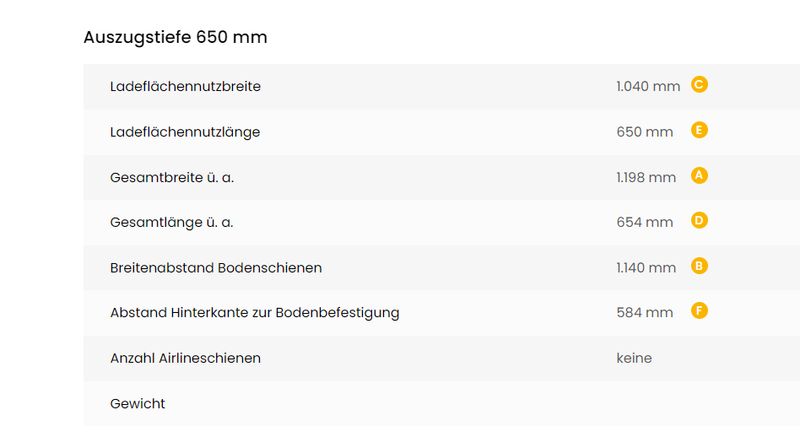Click Abstand Hinterkante zur Bodenbefestigung label
The width and height of the screenshot is (800, 447).
pyautogui.click(x=255, y=313)
